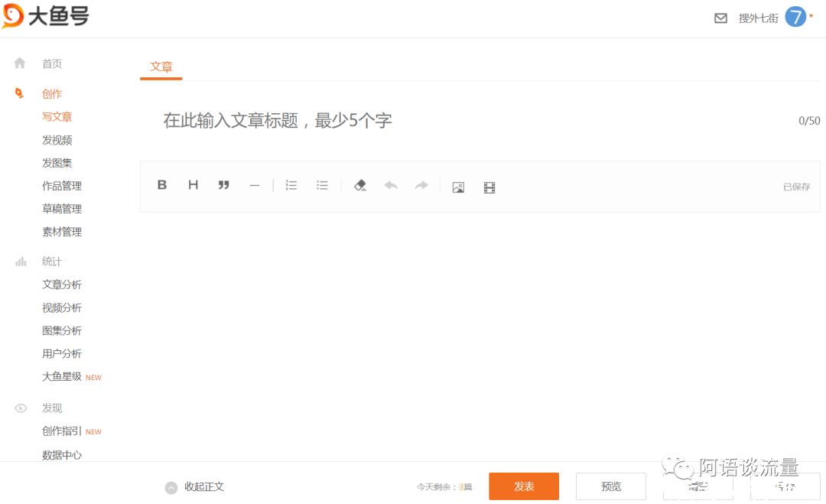The width and height of the screenshot is (826, 504).
Task: Undo last edit with back arrow
Action: tap(391, 185)
